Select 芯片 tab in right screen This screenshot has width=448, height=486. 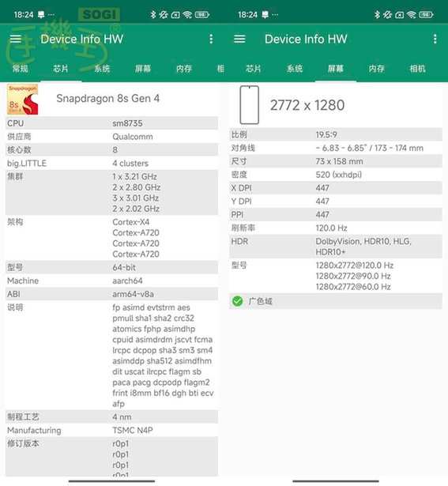[x=254, y=69]
